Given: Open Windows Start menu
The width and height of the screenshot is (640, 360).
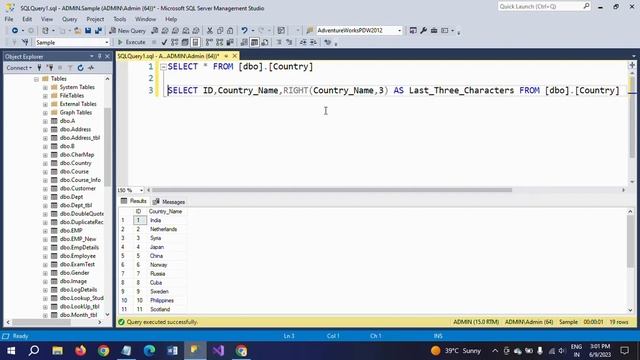Looking at the screenshot, I should point(11,351).
